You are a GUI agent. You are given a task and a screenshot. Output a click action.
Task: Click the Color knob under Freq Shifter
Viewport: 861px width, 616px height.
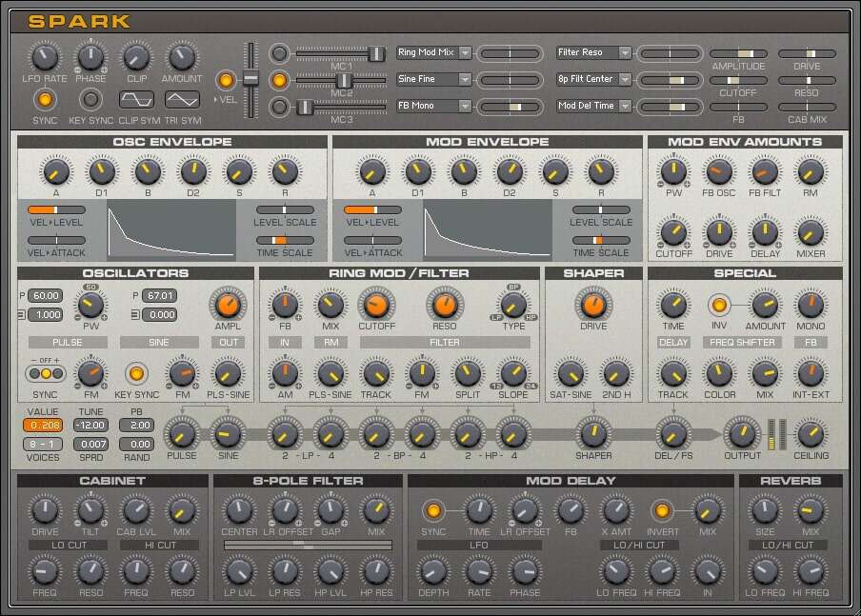[x=719, y=374]
